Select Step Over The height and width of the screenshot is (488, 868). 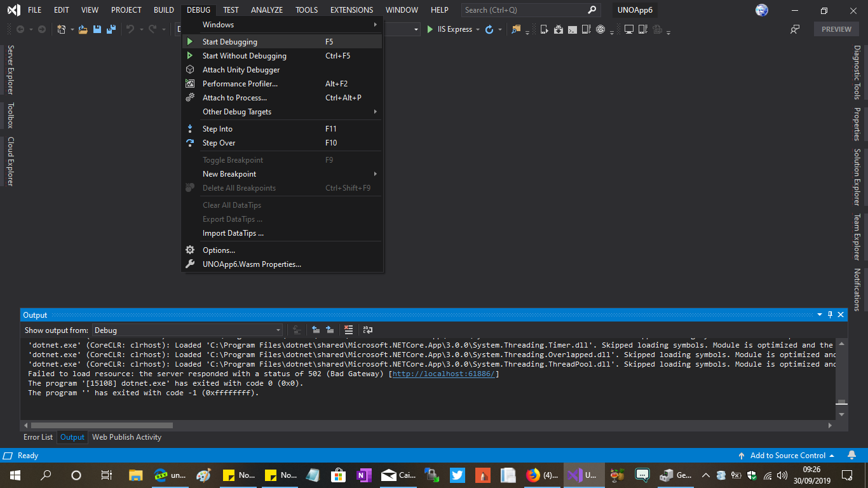[282, 143]
